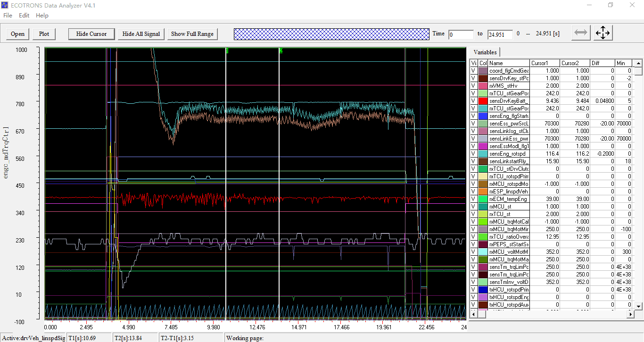This screenshot has width=644, height=342.
Task: Click the hatched time range bar
Action: (331, 34)
